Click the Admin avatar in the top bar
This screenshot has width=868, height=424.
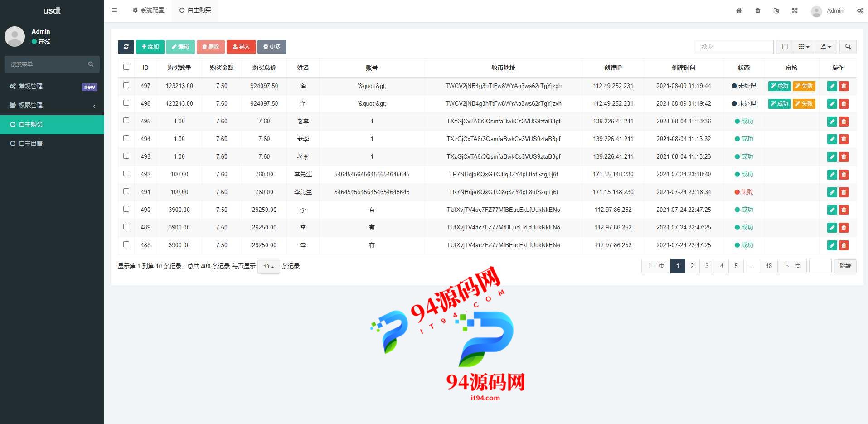click(x=816, y=11)
